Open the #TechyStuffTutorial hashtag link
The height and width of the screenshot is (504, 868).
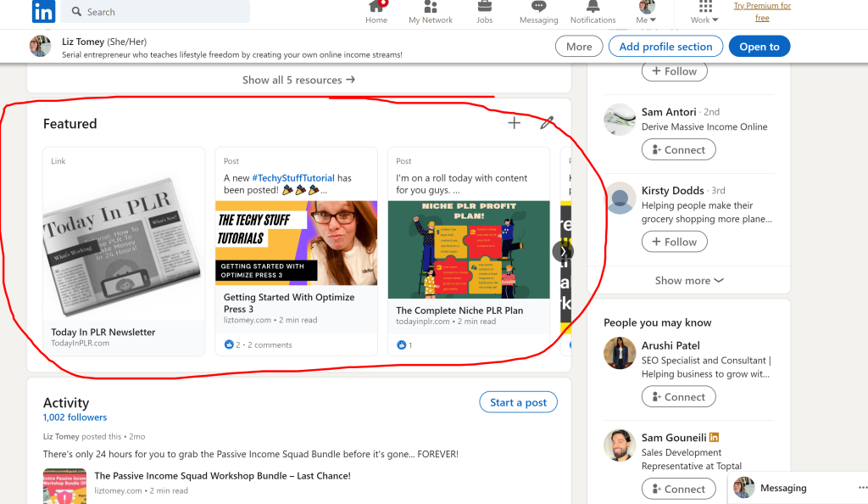point(293,178)
